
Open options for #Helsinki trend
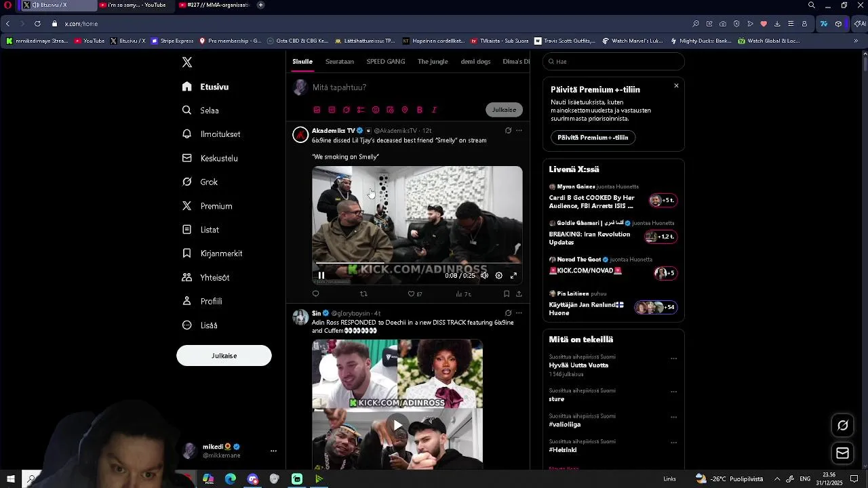[673, 443]
